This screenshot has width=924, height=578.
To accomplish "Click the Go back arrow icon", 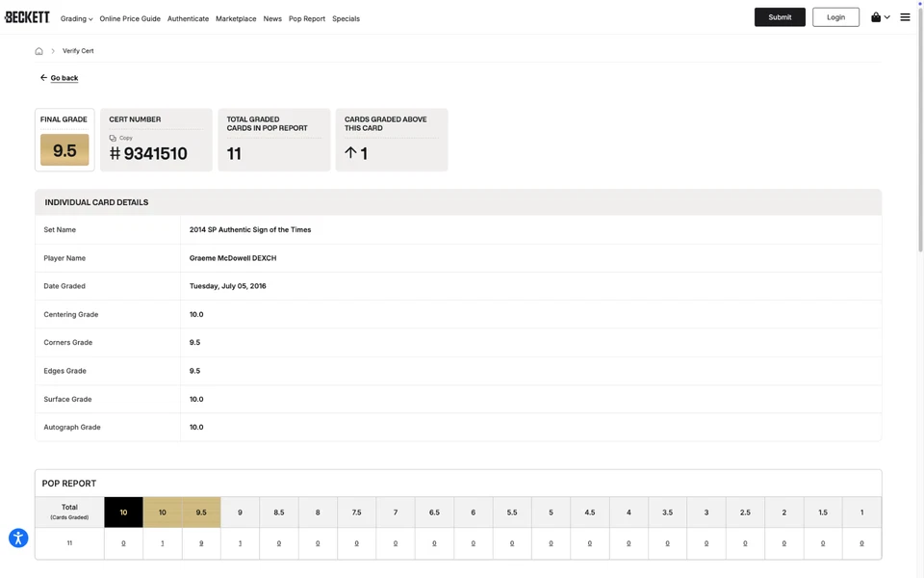I will coord(43,77).
